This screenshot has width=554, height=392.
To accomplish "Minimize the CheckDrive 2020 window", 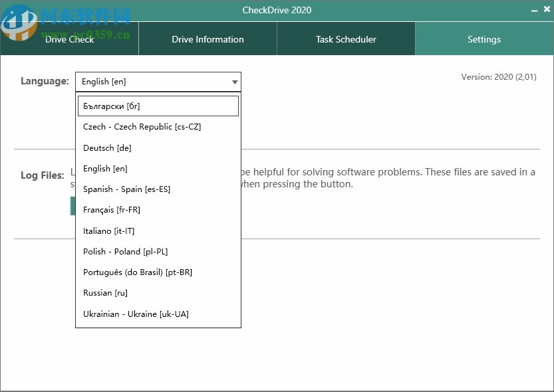I will (x=535, y=10).
